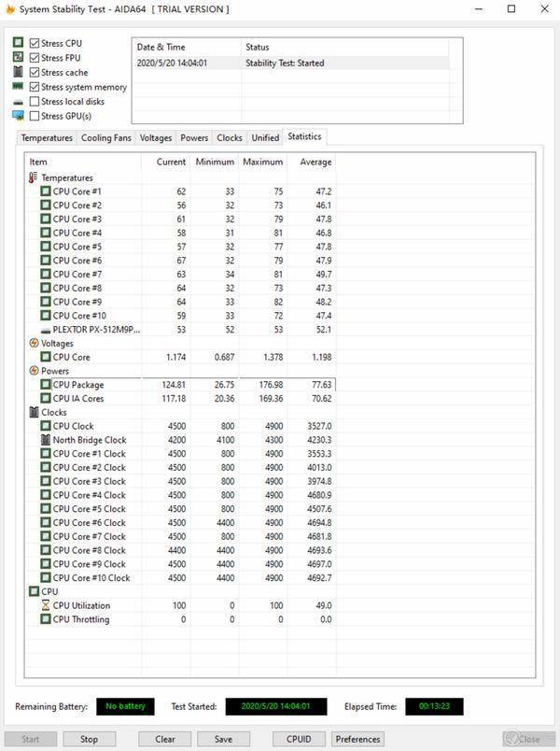Viewport: 560px width, 751px height.
Task: Click the CPU group square icon
Action: pos(34,591)
